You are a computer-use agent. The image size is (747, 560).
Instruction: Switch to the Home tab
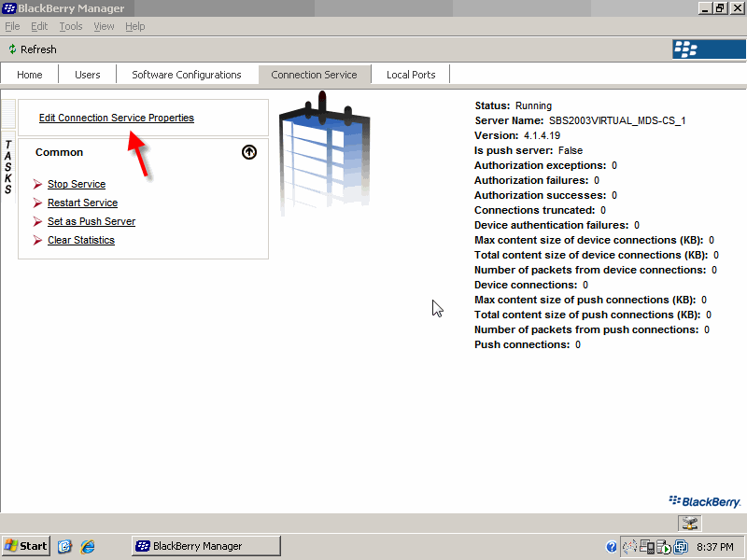pyautogui.click(x=30, y=75)
